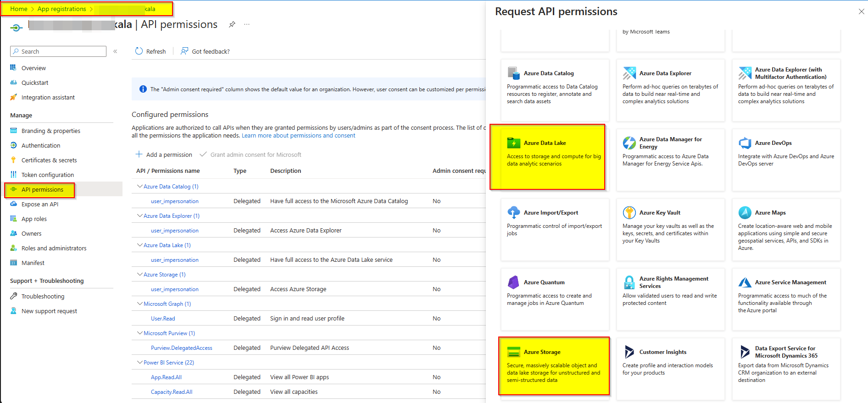Click the Overview grid icon in sidebar
Screen dimensions: 868x403
(x=13, y=67)
